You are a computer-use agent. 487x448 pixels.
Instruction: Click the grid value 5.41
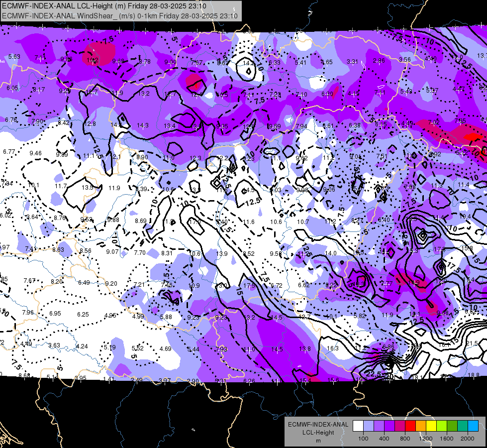(x=300, y=63)
